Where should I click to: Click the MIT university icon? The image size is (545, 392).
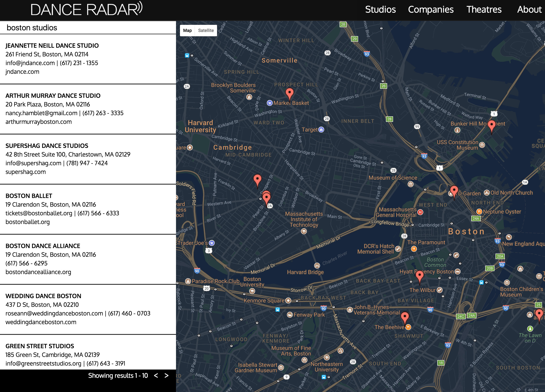304,231
